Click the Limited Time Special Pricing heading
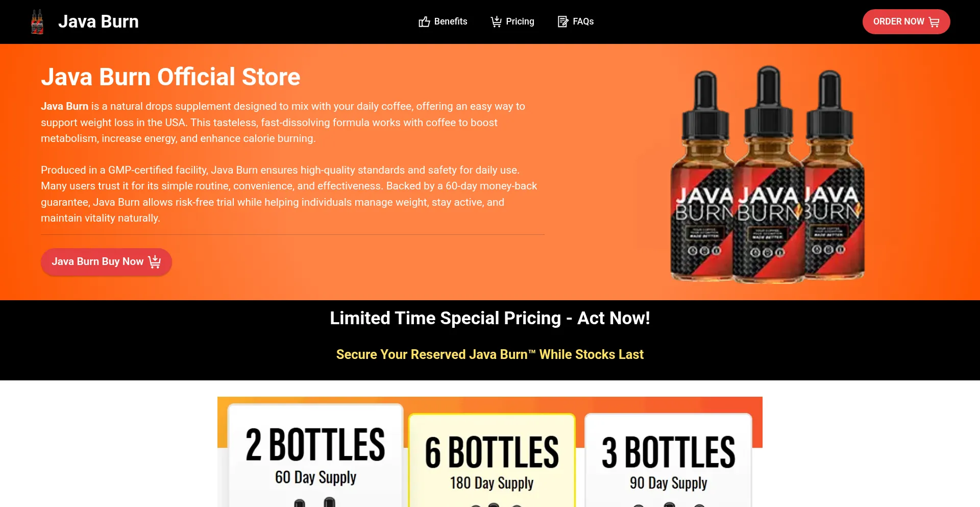The height and width of the screenshot is (507, 980). point(490,318)
